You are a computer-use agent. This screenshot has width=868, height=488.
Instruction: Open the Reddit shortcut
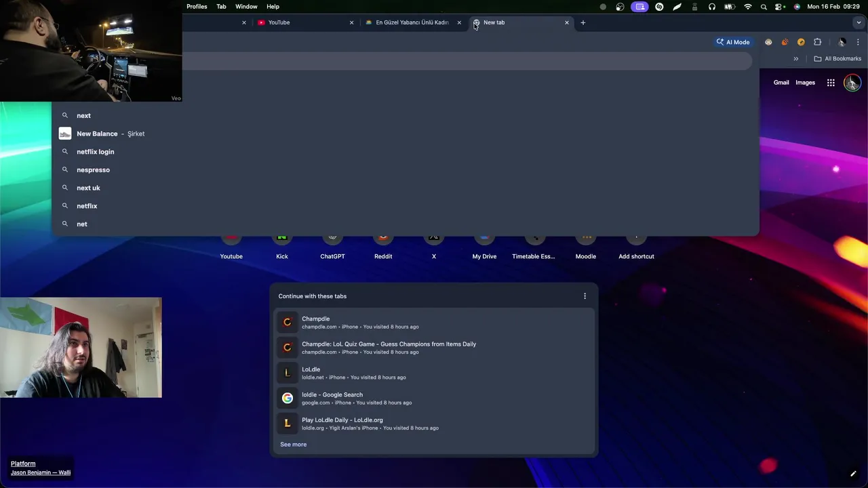[x=383, y=248]
